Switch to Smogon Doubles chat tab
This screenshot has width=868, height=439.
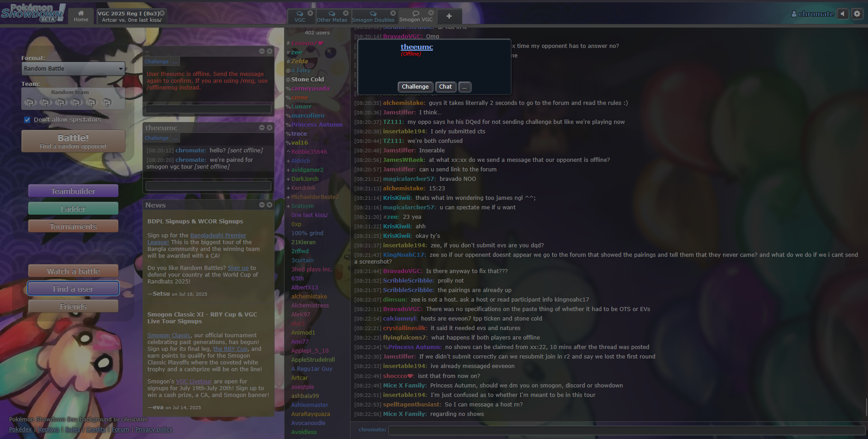[373, 16]
